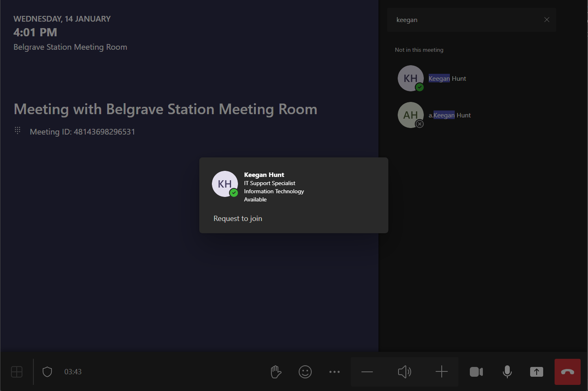Image resolution: width=588 pixels, height=391 pixels.
Task: Increase the volume with plus button
Action: coord(441,372)
